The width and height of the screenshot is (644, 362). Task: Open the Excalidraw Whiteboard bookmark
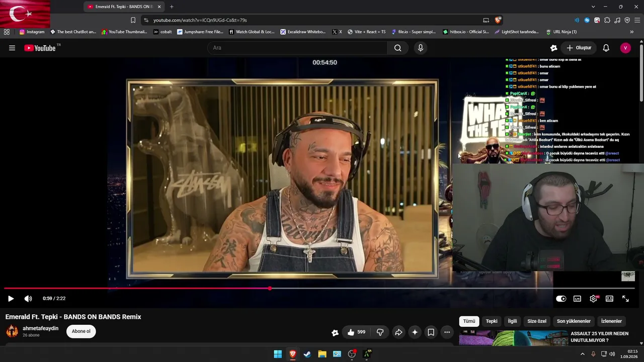click(x=303, y=32)
